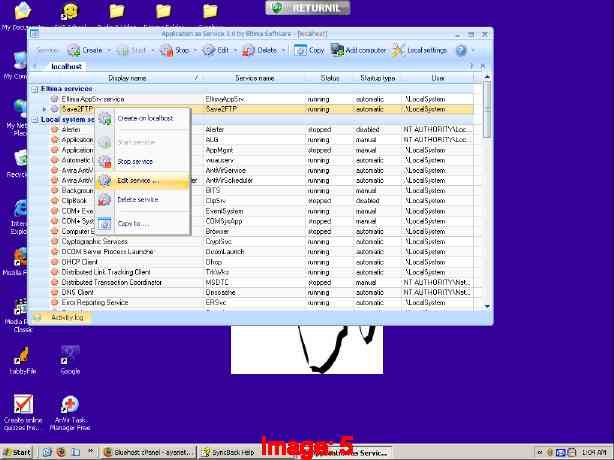The width and height of the screenshot is (614, 460).
Task: Click the RETURNIL bar at screen top
Action: (x=308, y=8)
